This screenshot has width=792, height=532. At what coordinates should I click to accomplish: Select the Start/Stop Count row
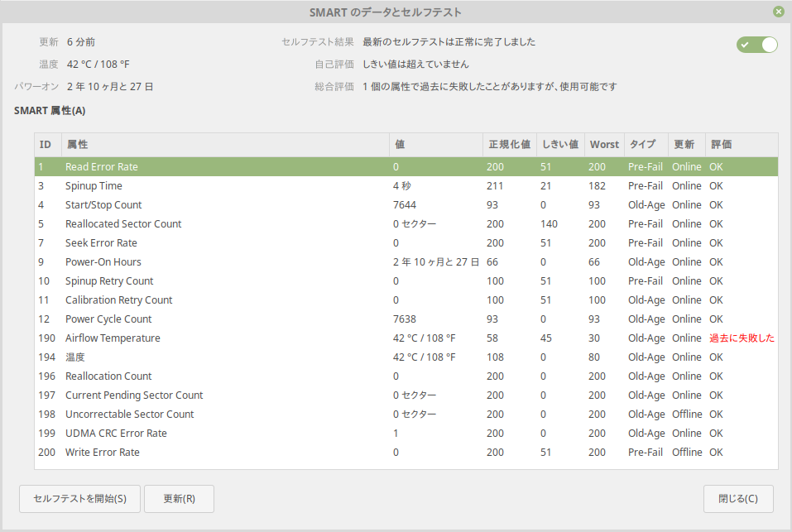point(406,205)
